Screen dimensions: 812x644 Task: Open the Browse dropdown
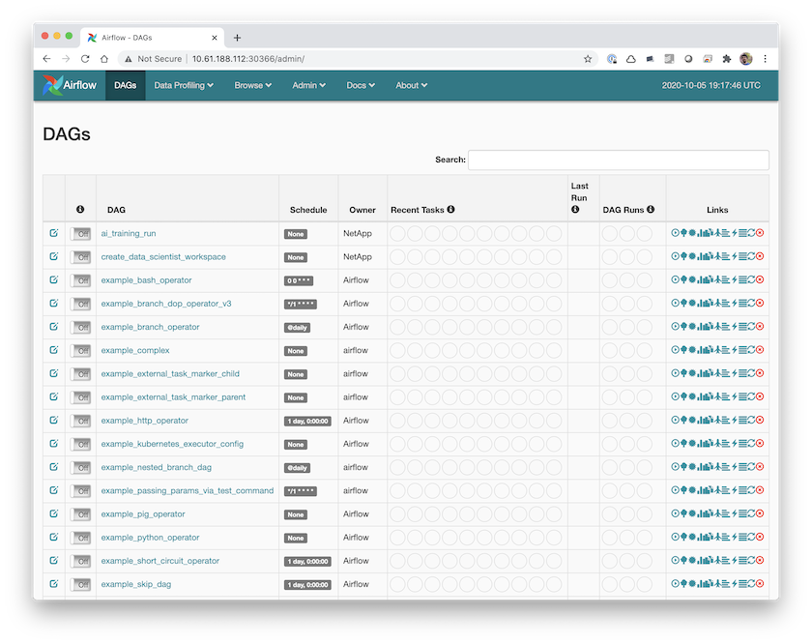click(252, 85)
